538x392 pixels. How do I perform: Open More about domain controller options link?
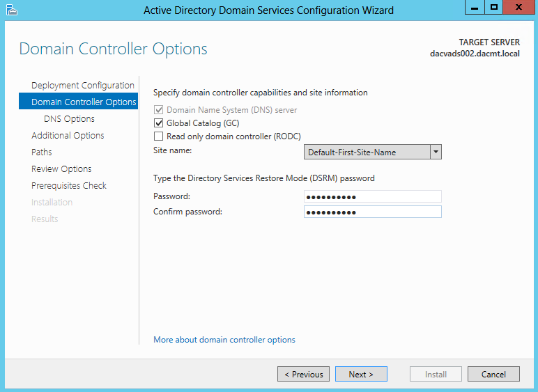click(224, 340)
